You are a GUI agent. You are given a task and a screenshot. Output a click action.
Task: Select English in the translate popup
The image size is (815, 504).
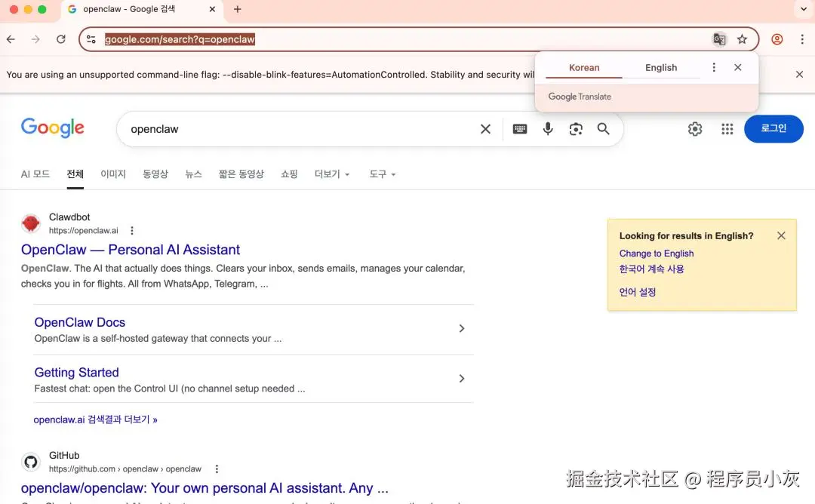coord(660,68)
